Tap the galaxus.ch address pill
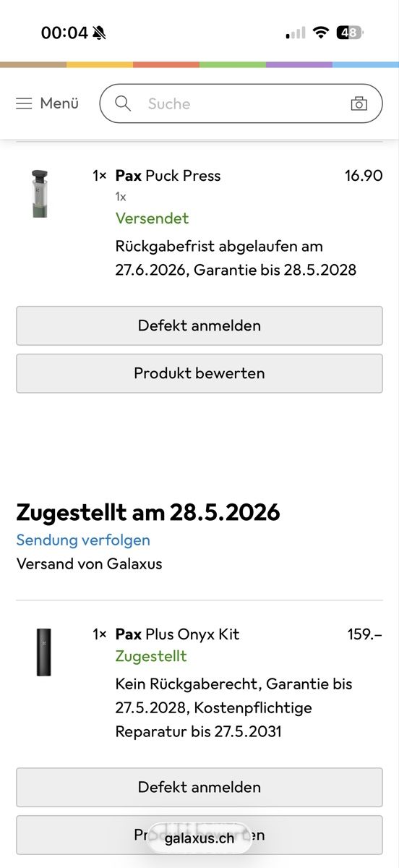This screenshot has height=868, width=399. (199, 838)
